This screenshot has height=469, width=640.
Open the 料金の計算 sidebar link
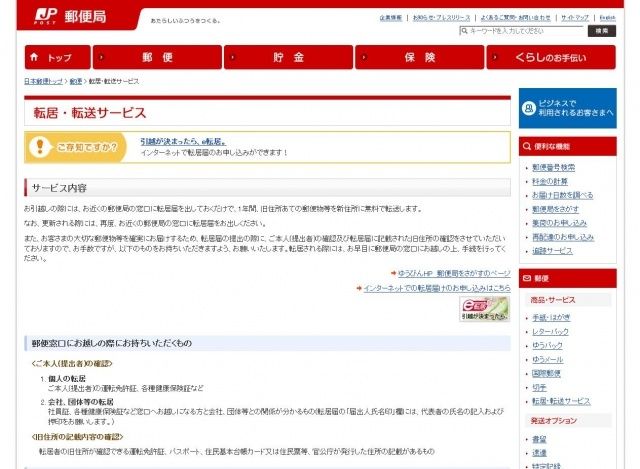click(549, 181)
